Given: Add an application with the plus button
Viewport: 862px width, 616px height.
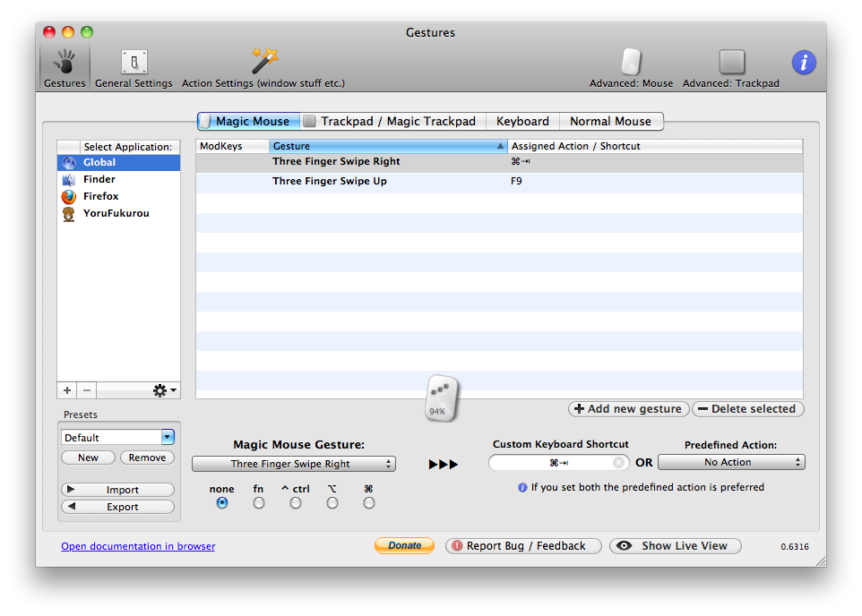Looking at the screenshot, I should [67, 390].
